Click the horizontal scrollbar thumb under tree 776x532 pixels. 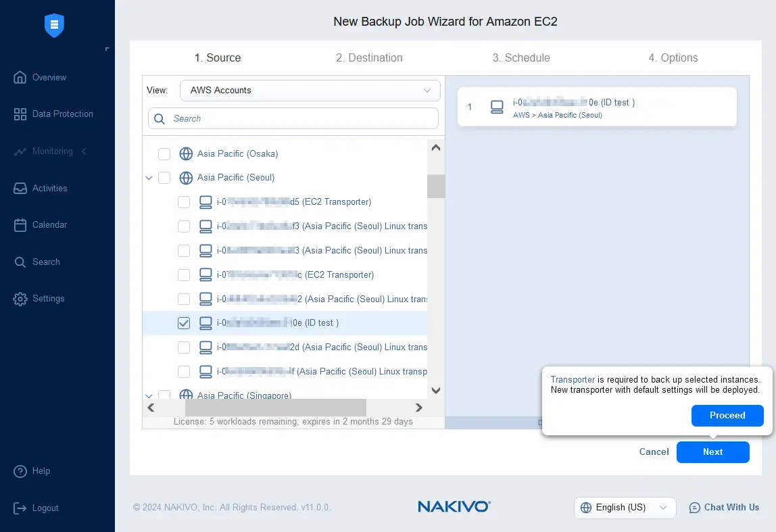[x=276, y=408]
